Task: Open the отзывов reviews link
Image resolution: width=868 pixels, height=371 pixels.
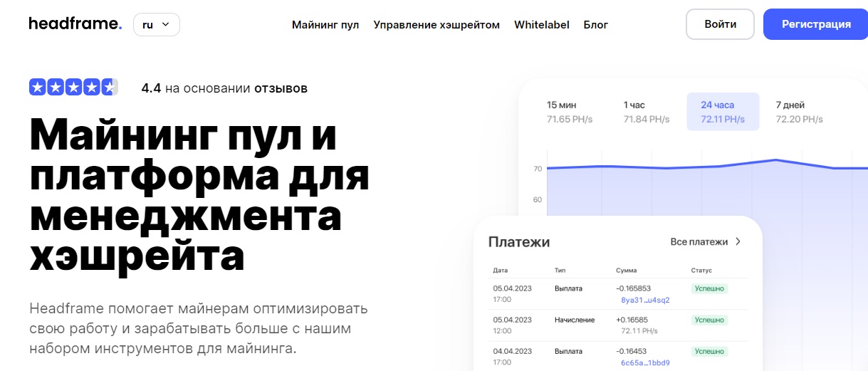Action: point(281,88)
